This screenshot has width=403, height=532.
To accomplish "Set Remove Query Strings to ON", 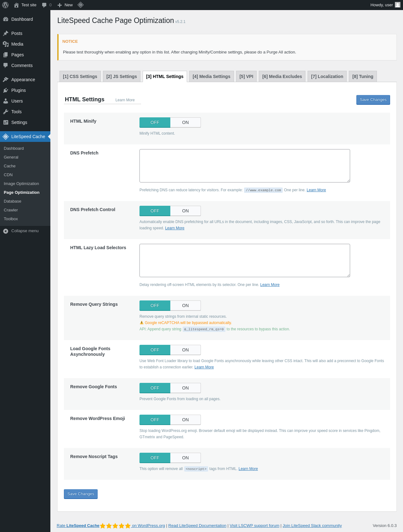I will click(x=185, y=305).
